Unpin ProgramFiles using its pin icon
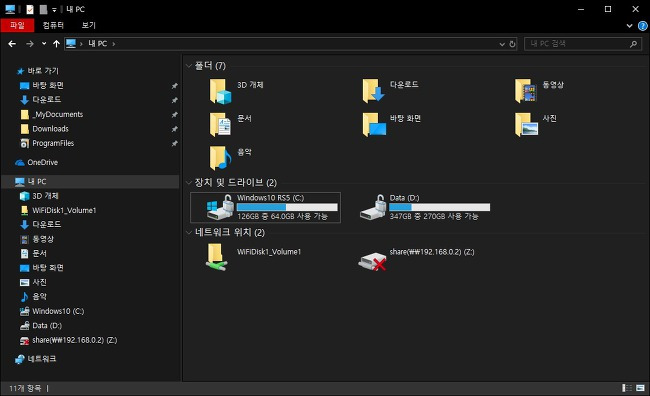This screenshot has width=650, height=396. pyautogui.click(x=175, y=144)
